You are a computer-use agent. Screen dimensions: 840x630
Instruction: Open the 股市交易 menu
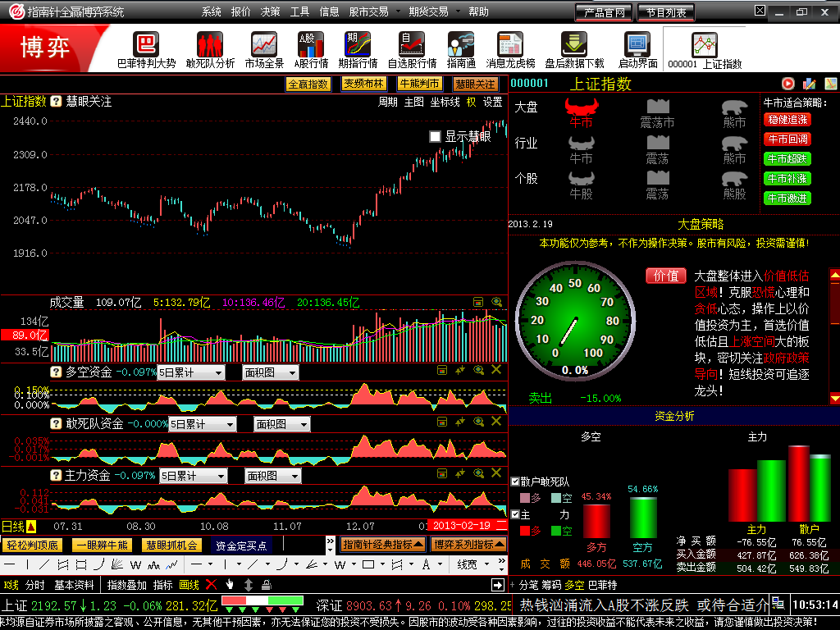point(368,11)
